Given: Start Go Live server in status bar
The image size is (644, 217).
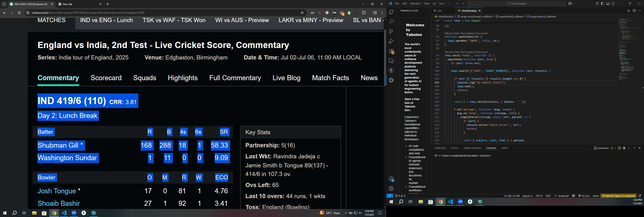Looking at the screenshot, I should coord(584,196).
